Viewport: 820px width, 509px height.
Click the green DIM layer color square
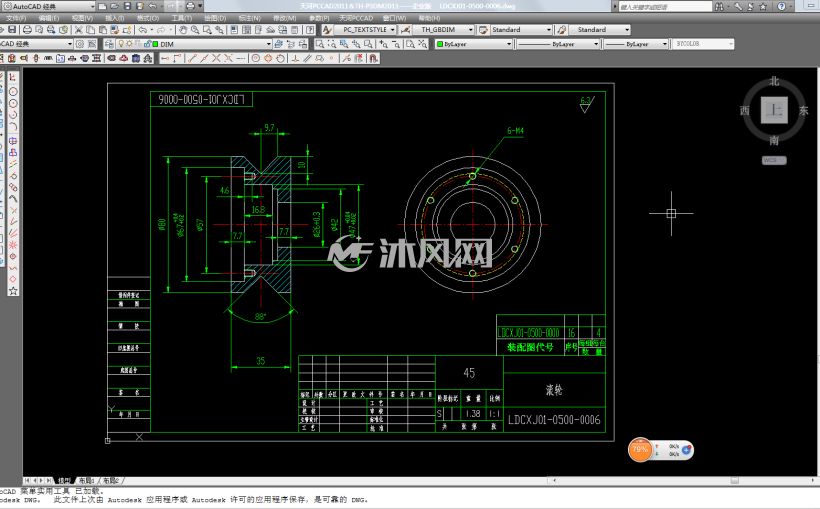click(x=154, y=44)
